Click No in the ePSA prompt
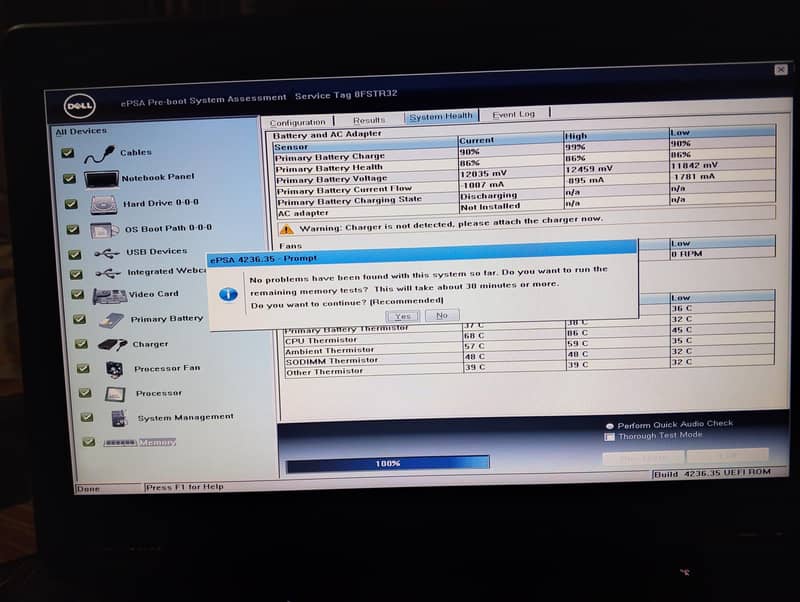Viewport: 800px width, 602px height. pyautogui.click(x=442, y=315)
